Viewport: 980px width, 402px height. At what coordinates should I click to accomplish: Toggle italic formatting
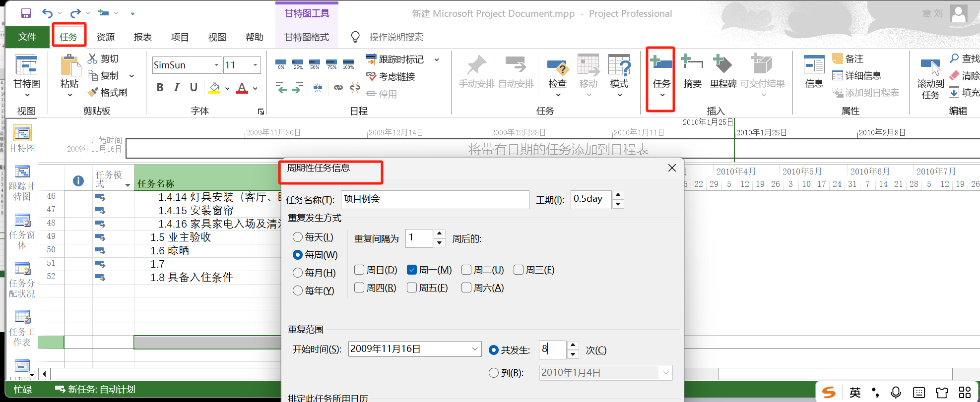(x=177, y=88)
